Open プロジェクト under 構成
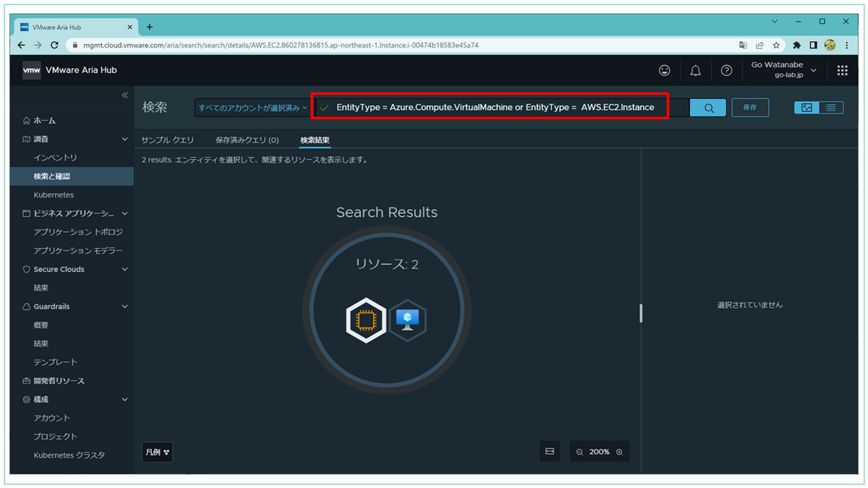 [55, 437]
